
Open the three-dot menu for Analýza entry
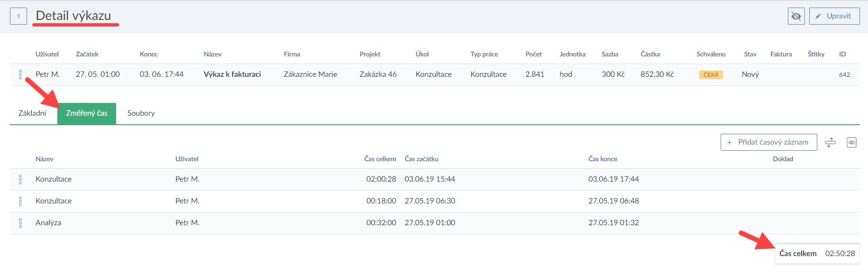pos(20,223)
